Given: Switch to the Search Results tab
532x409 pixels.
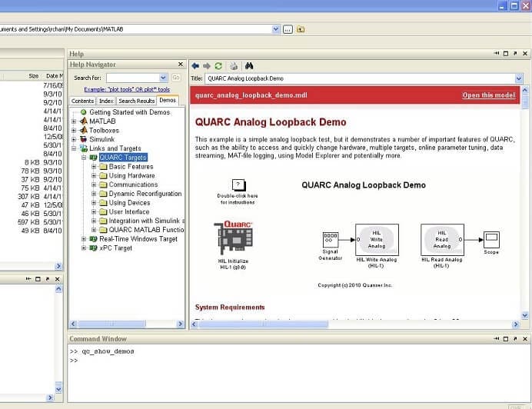Looking at the screenshot, I should pyautogui.click(x=136, y=101).
